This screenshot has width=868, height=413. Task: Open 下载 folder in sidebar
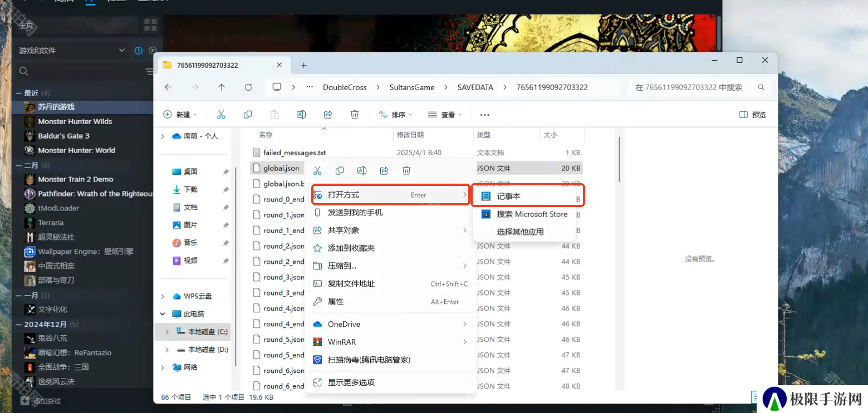190,190
